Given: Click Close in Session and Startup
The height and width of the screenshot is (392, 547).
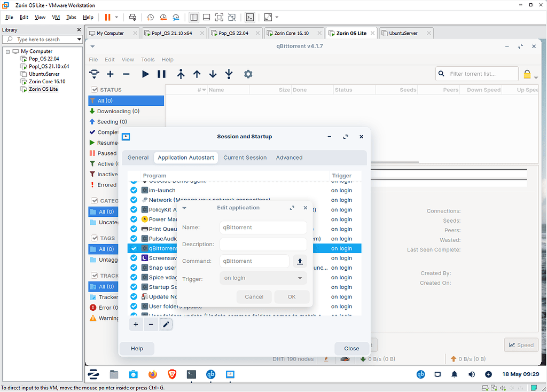Looking at the screenshot, I should click(351, 348).
